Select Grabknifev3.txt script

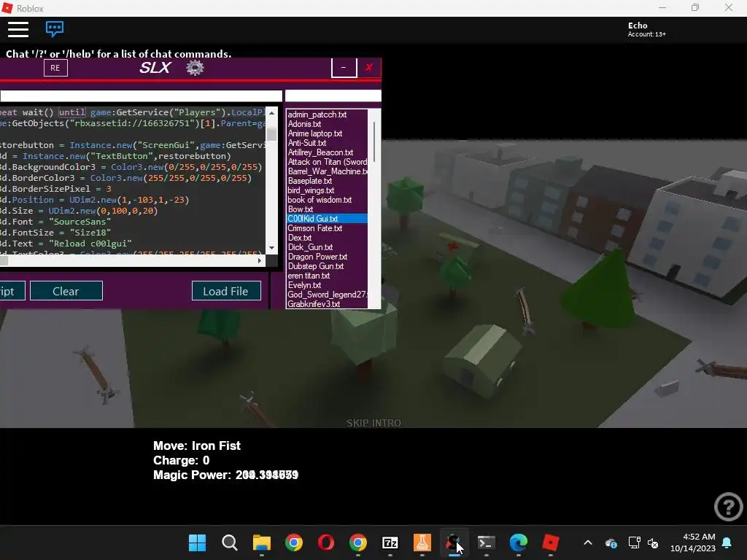(x=327, y=304)
